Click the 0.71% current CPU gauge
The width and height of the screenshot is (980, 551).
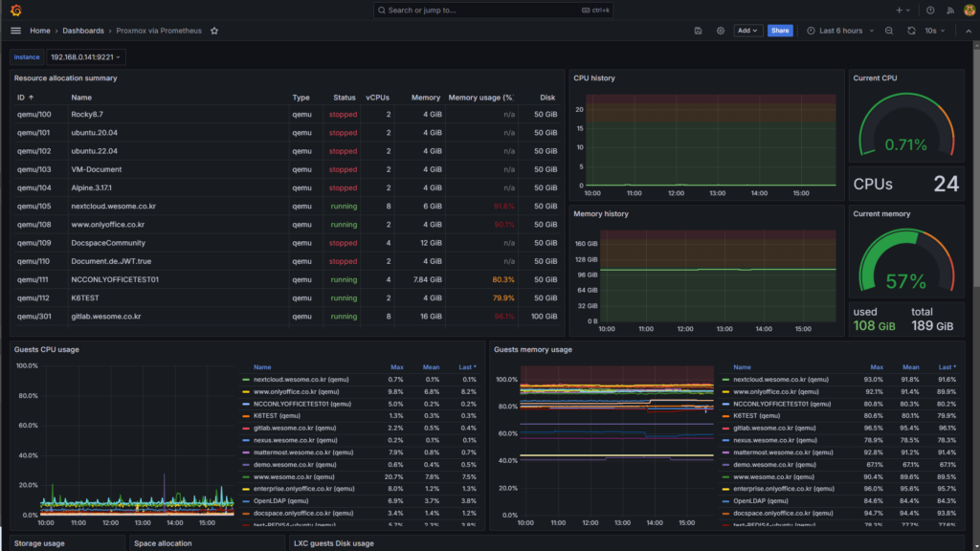point(906,125)
